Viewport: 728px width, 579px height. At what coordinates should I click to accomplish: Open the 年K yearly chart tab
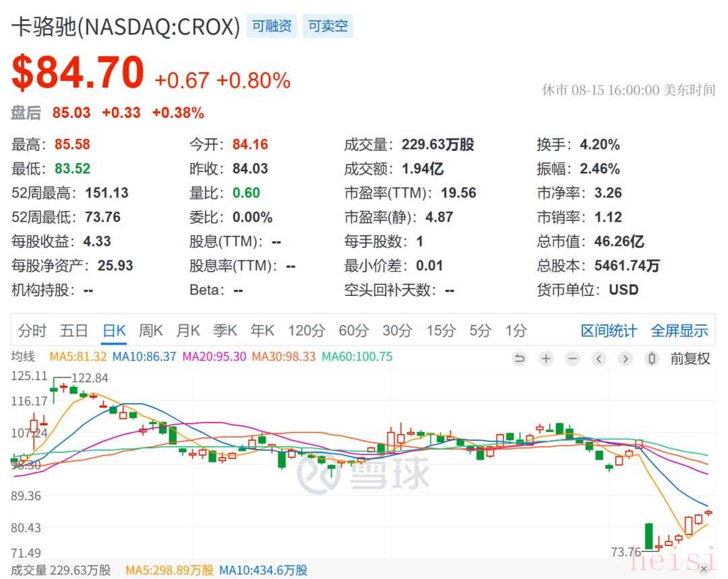click(x=262, y=331)
